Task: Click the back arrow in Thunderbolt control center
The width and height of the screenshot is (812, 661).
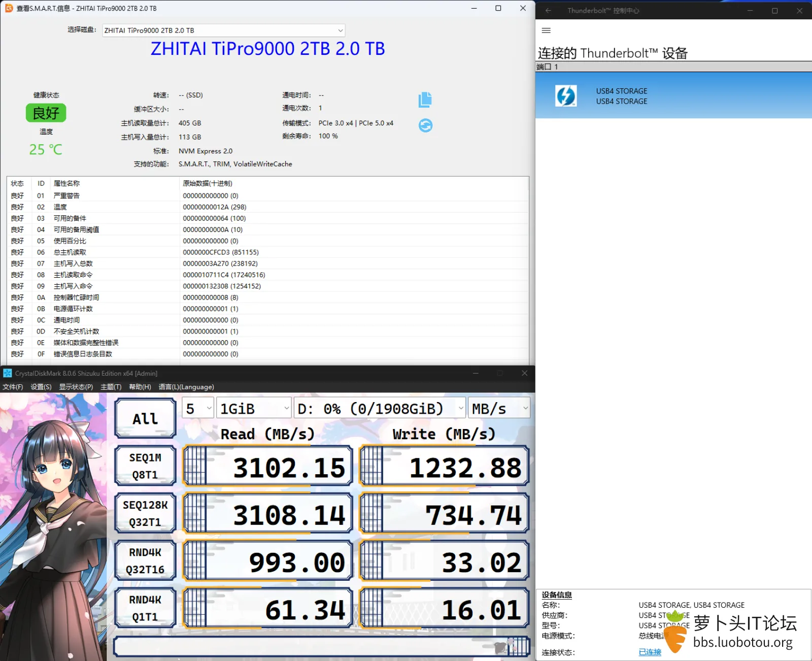Action: click(x=548, y=11)
